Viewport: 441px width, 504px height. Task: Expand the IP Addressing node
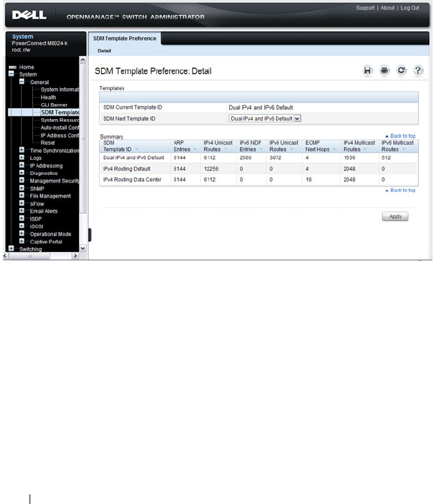pos(22,165)
